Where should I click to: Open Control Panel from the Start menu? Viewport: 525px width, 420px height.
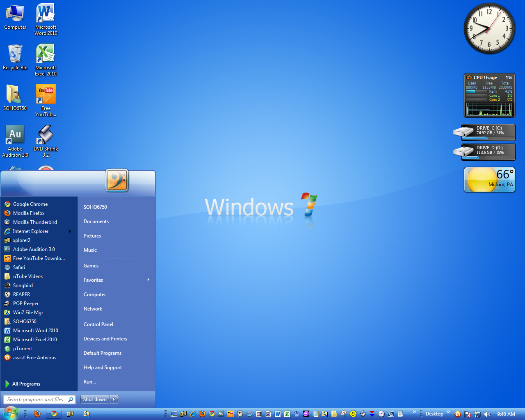click(x=98, y=324)
